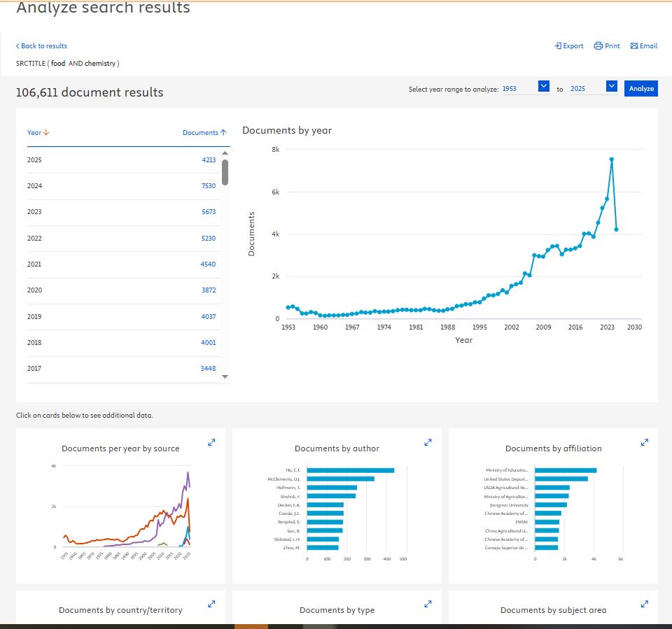The width and height of the screenshot is (672, 629).
Task: Expand the Documents by type card
Action: point(428,604)
